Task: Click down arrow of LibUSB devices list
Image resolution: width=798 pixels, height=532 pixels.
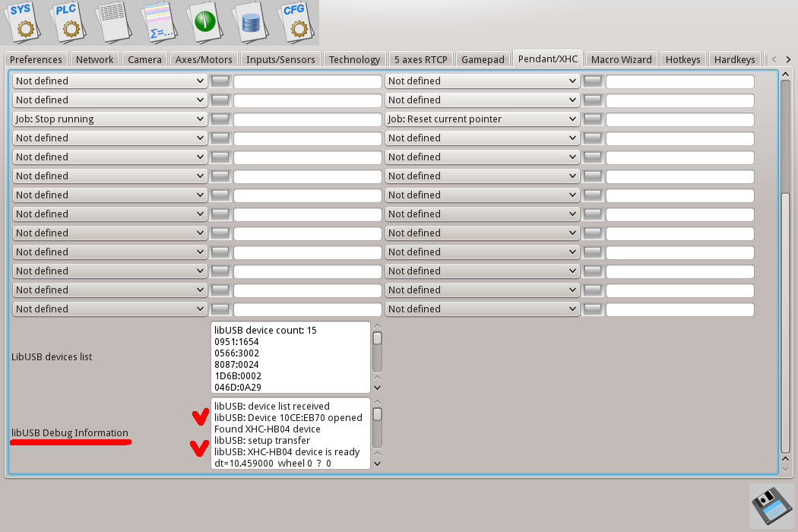Action: (377, 388)
